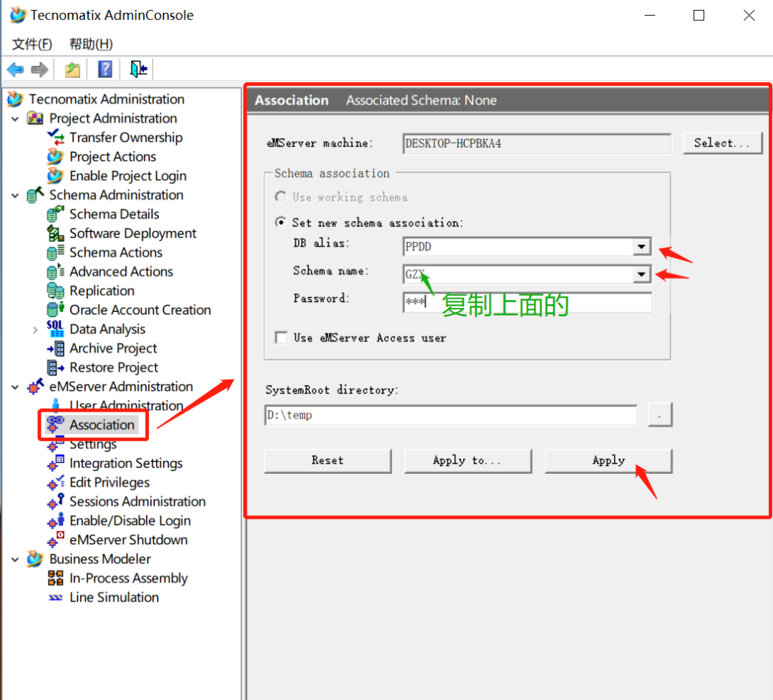Collapse the Schema Administration tree node
The height and width of the screenshot is (700, 773).
coord(15,195)
